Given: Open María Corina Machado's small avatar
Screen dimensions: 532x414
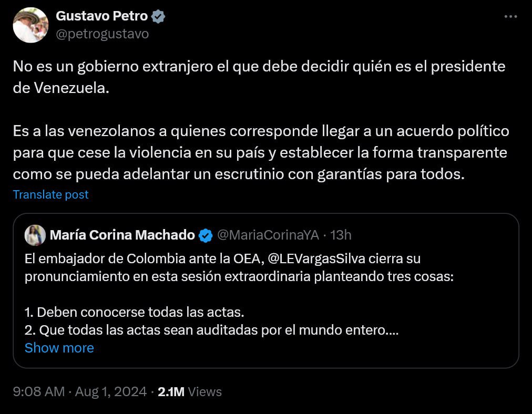Looking at the screenshot, I should 35,235.
